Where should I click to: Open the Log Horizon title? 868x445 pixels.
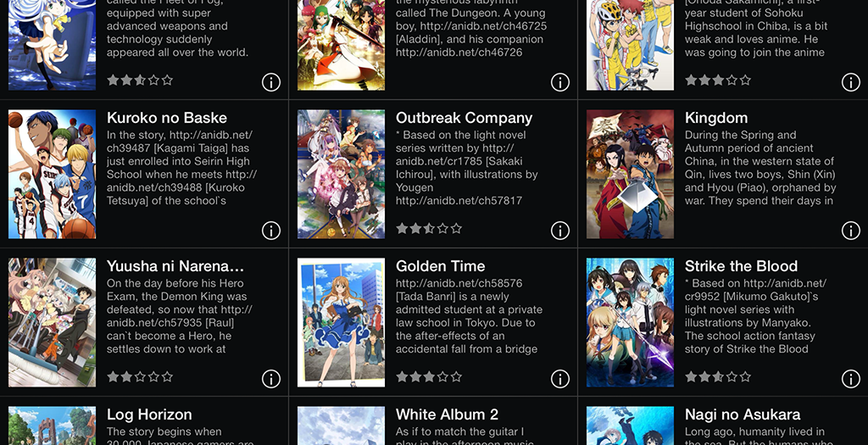click(x=149, y=414)
